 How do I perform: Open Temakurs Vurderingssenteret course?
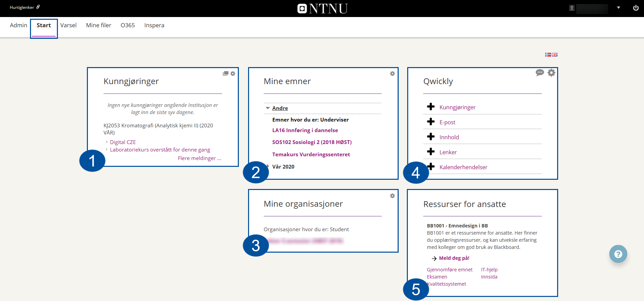tap(311, 154)
